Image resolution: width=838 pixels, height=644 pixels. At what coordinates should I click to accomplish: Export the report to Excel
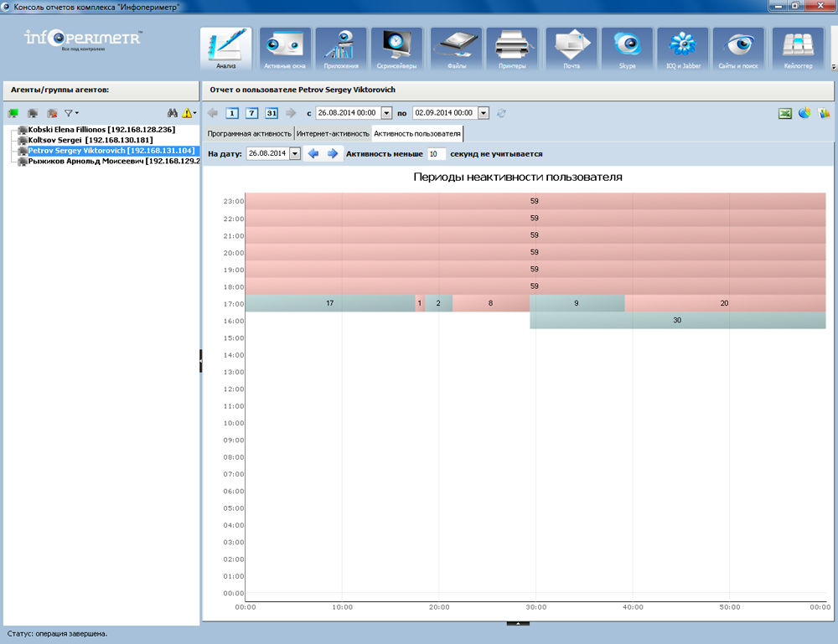click(x=785, y=113)
